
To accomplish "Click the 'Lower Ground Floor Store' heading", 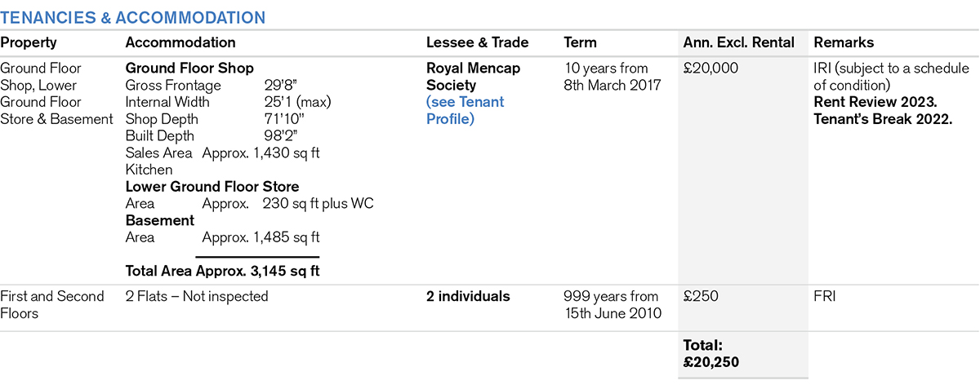I will click(x=212, y=187).
